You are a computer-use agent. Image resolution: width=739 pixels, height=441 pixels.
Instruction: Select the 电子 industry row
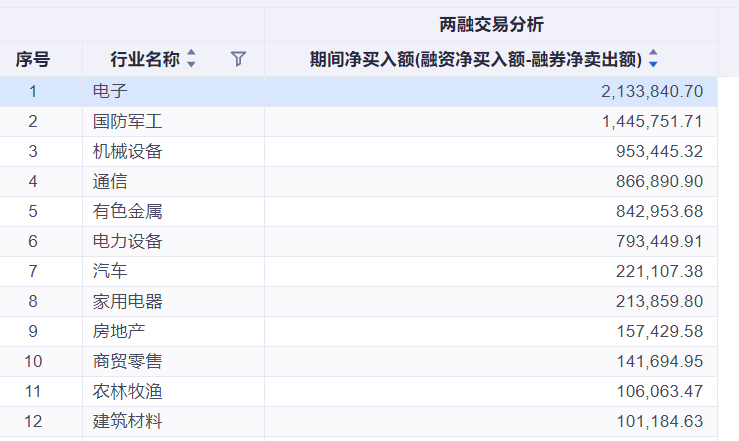[359, 91]
